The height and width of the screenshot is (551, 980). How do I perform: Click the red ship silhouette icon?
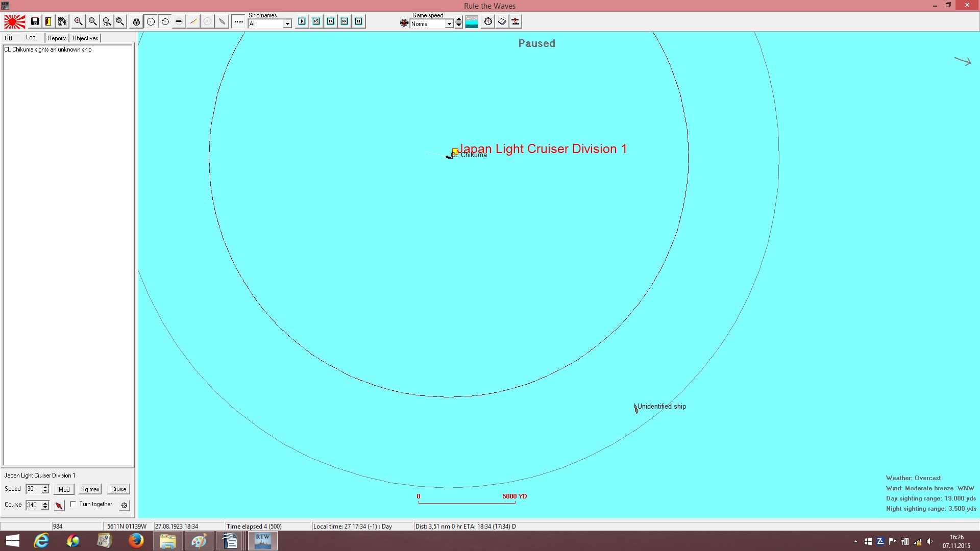(516, 21)
